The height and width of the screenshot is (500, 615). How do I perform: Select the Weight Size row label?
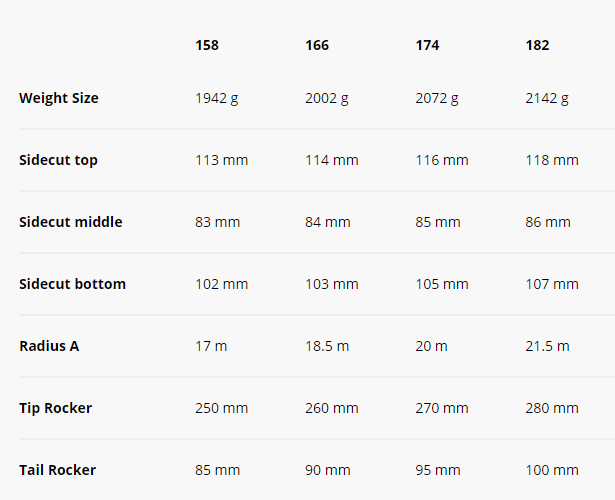point(59,98)
